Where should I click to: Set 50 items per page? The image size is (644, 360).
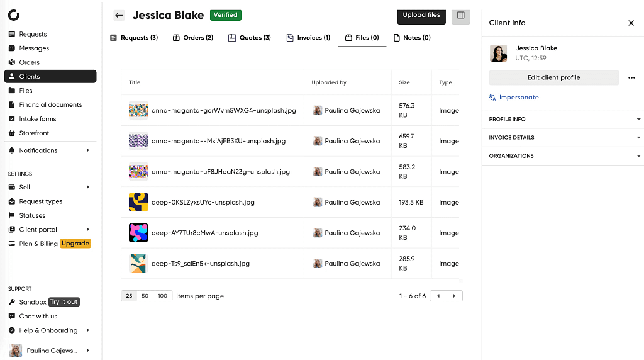pyautogui.click(x=145, y=296)
